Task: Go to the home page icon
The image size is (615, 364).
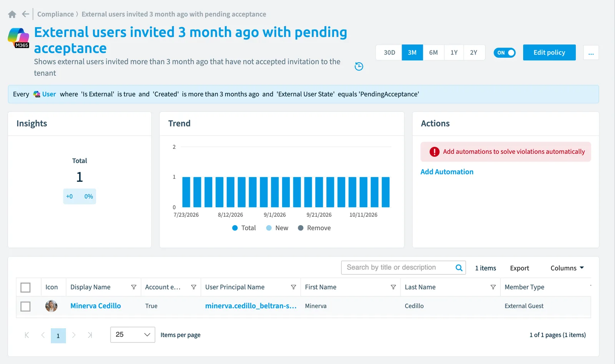Action: pyautogui.click(x=12, y=14)
